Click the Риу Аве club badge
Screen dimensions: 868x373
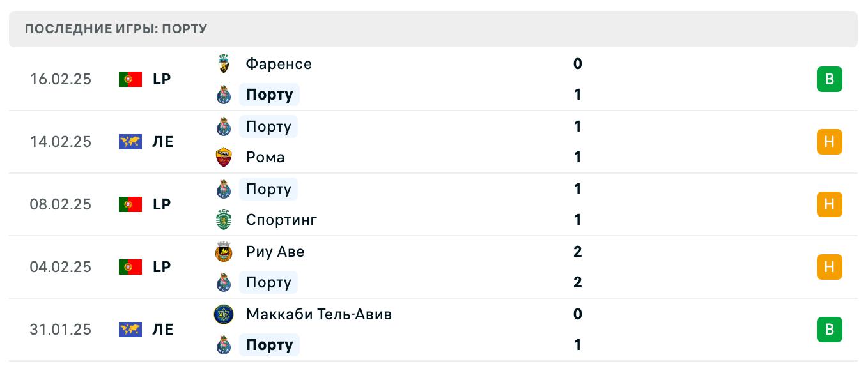coord(224,251)
